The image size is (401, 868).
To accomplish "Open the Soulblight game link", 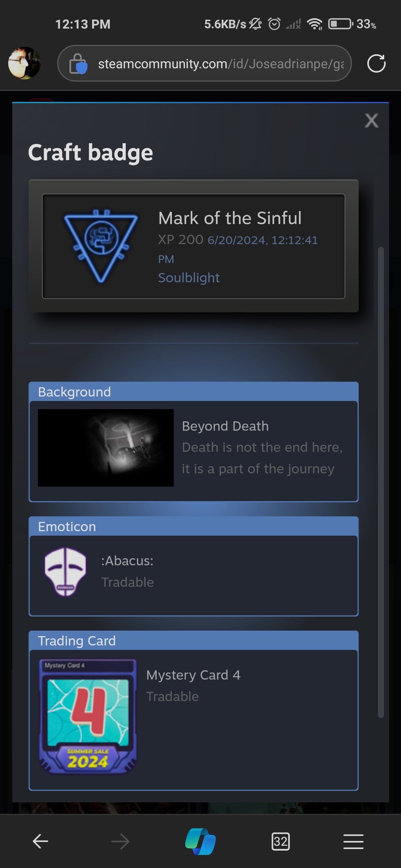I will pos(189,277).
